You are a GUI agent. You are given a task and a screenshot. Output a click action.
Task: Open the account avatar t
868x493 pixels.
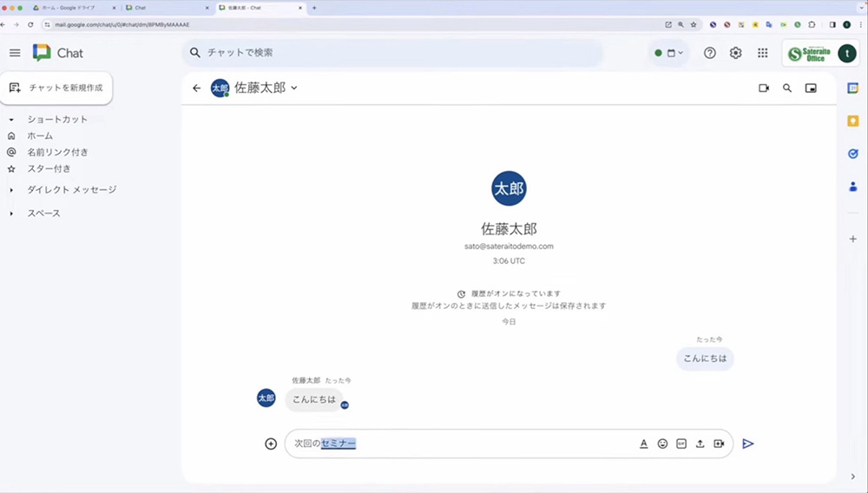(x=847, y=53)
